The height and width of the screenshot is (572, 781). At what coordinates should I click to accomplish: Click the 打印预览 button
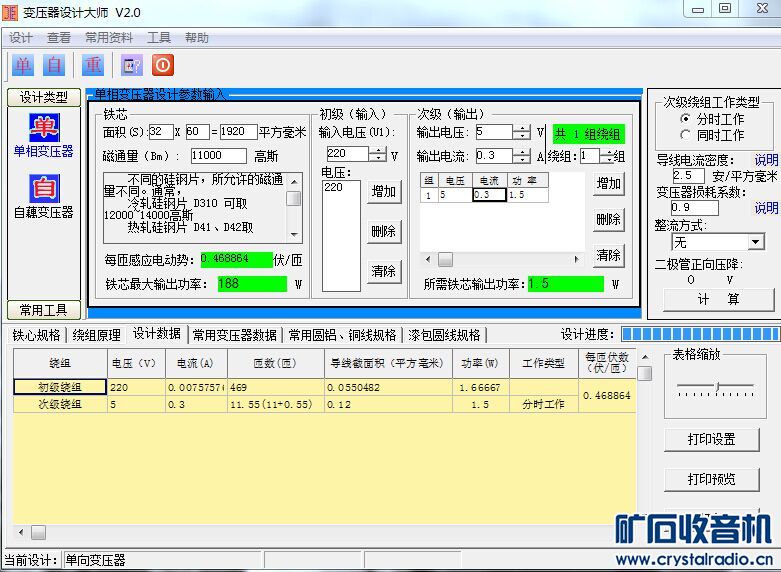[711, 479]
